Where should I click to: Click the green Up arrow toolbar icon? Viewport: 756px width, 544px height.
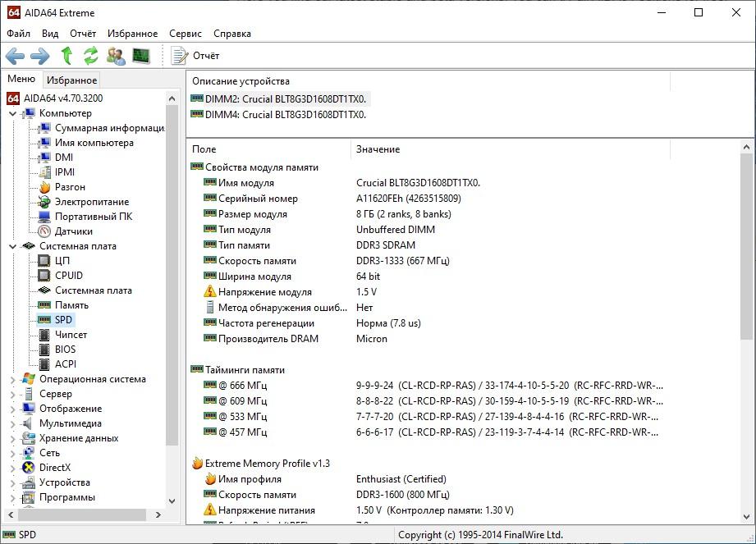click(x=66, y=56)
